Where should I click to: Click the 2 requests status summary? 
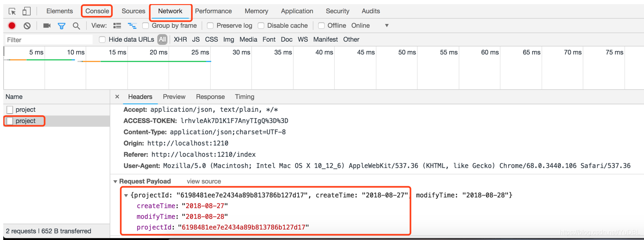tap(49, 231)
